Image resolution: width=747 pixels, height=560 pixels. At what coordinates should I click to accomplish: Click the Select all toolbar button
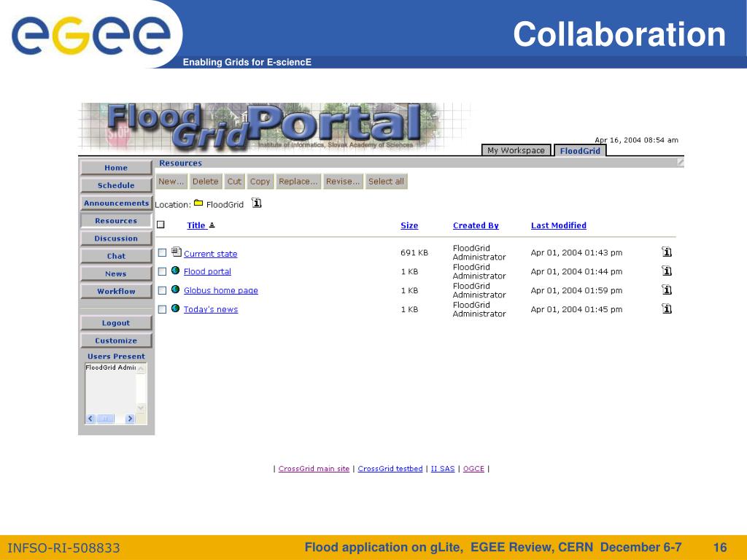tap(386, 182)
